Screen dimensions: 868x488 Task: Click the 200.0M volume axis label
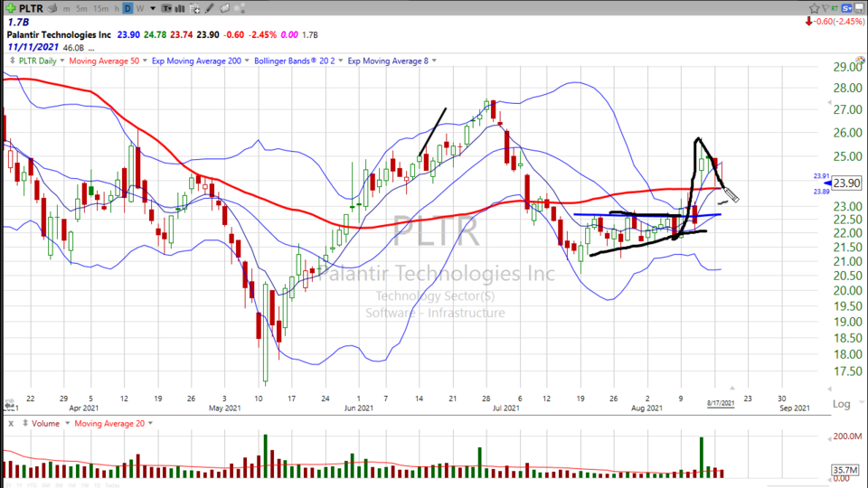847,436
